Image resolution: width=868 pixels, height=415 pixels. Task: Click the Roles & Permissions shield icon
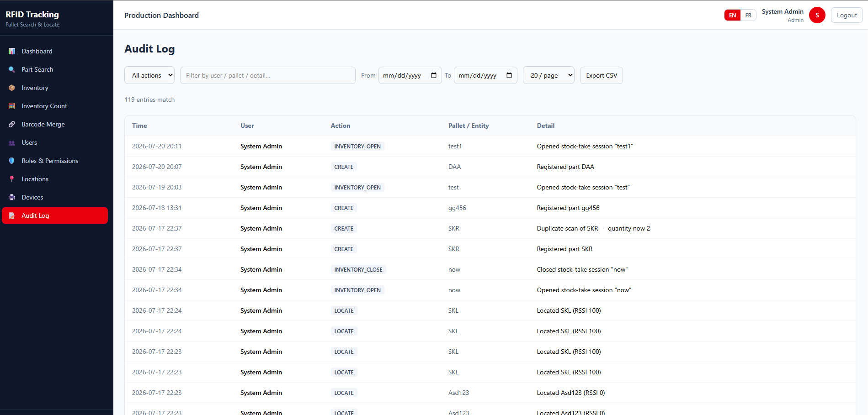(x=12, y=161)
